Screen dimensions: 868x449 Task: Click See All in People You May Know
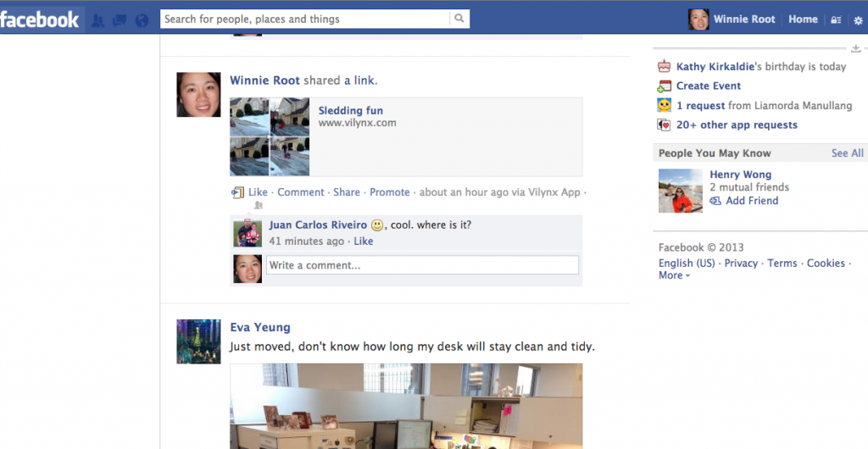pyautogui.click(x=847, y=153)
